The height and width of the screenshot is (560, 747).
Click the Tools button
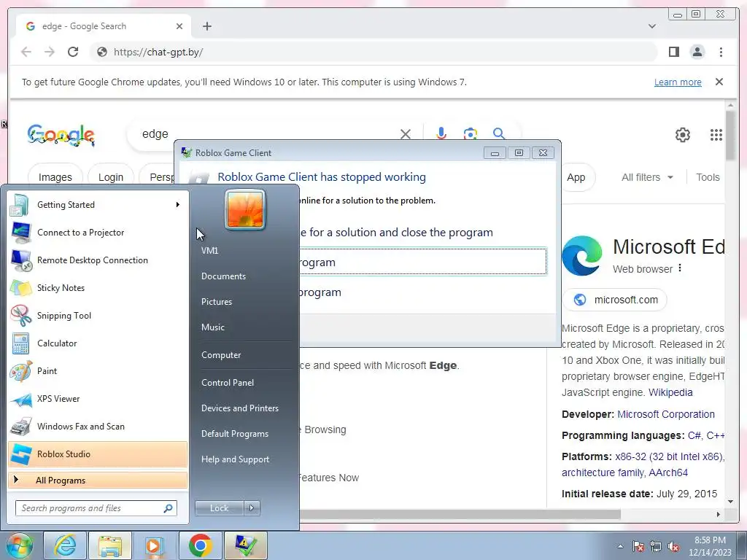coord(708,177)
